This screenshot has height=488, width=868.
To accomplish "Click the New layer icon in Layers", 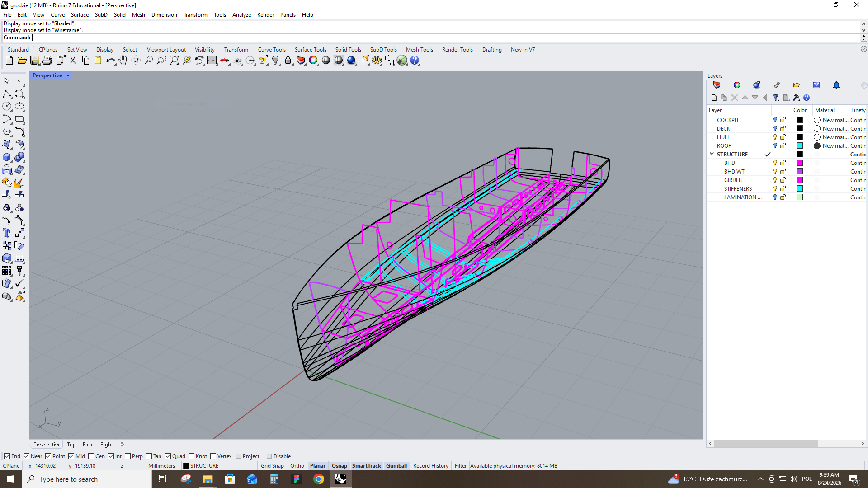I will tap(714, 98).
